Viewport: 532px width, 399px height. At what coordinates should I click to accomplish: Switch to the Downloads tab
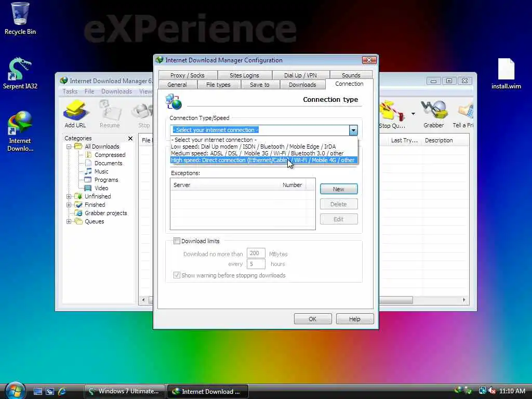pos(302,85)
